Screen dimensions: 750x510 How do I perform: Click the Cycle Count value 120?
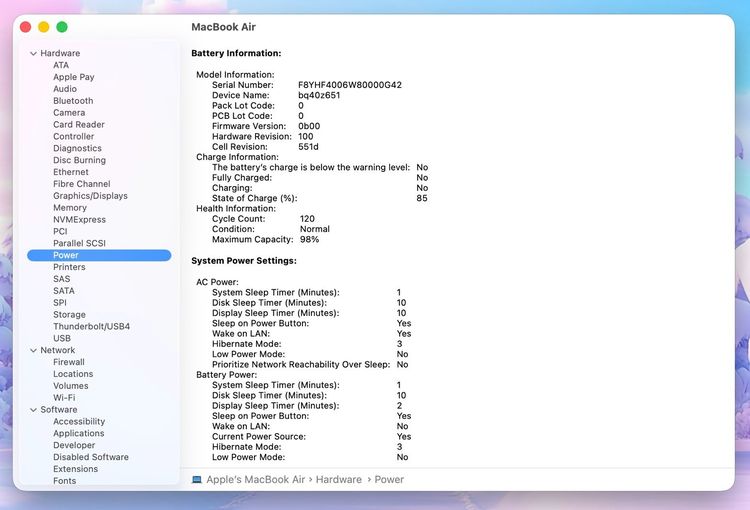[307, 219]
